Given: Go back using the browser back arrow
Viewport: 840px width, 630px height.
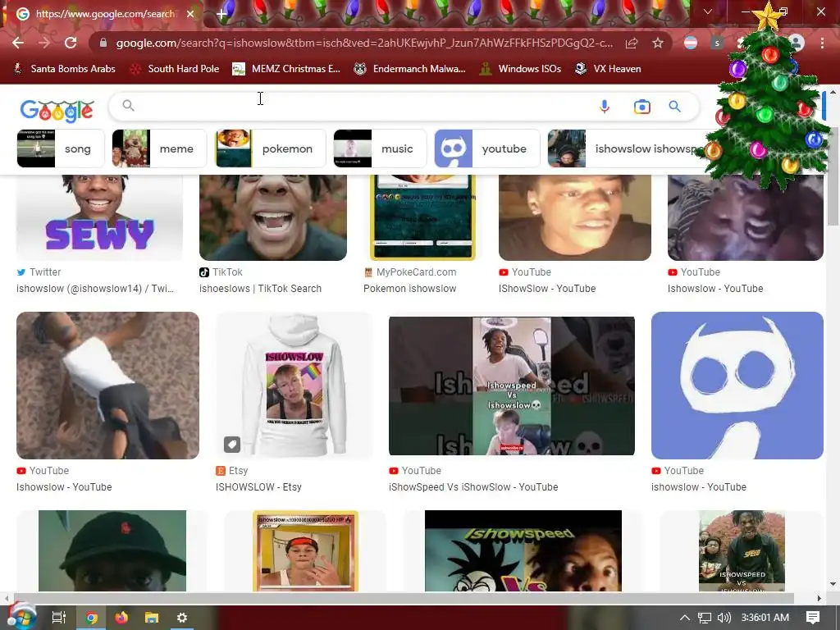Looking at the screenshot, I should [18, 43].
